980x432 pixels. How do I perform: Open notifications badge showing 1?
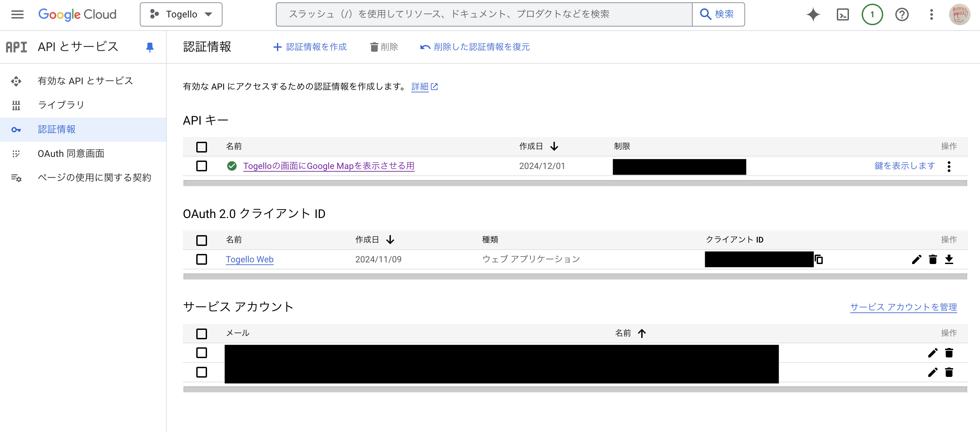(x=872, y=14)
